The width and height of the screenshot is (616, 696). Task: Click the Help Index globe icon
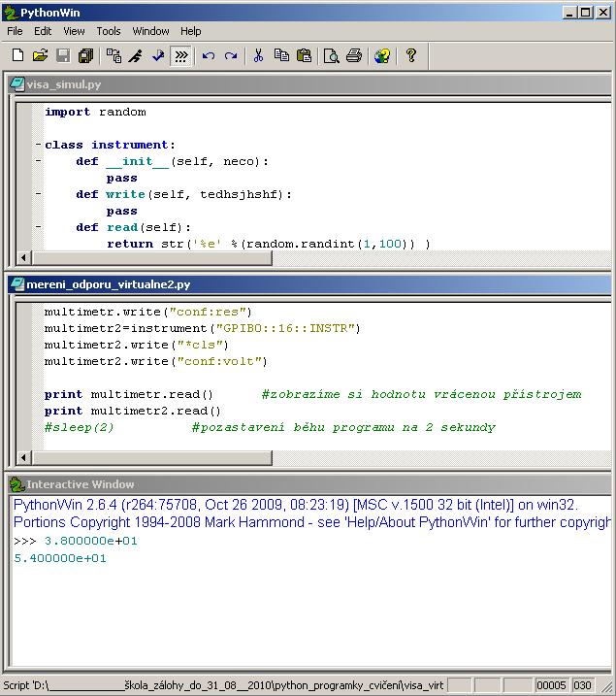coord(382,55)
